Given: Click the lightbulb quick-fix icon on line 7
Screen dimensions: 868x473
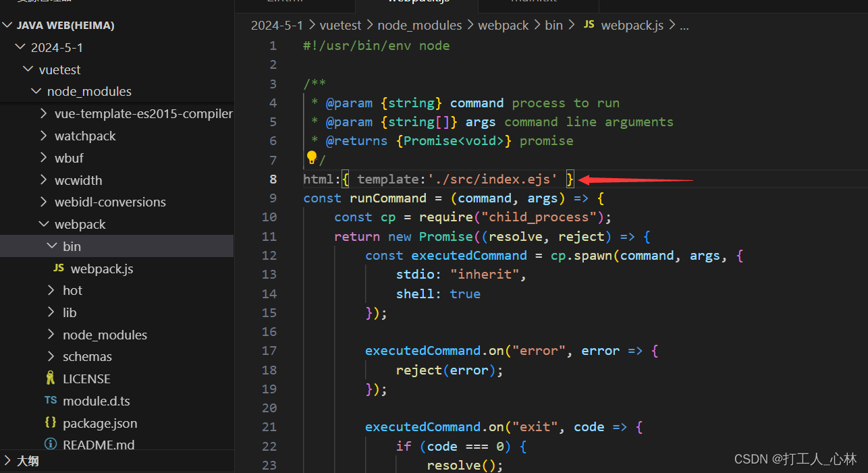Looking at the screenshot, I should (x=311, y=157).
